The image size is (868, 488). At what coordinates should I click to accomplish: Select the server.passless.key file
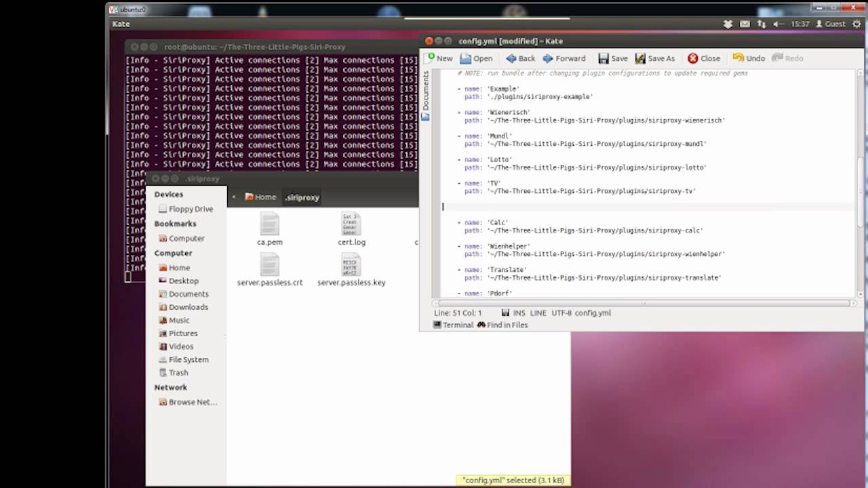[x=351, y=269]
